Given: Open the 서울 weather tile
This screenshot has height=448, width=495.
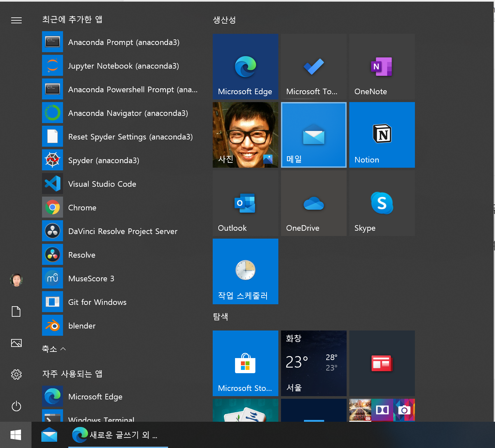Looking at the screenshot, I should pyautogui.click(x=314, y=363).
